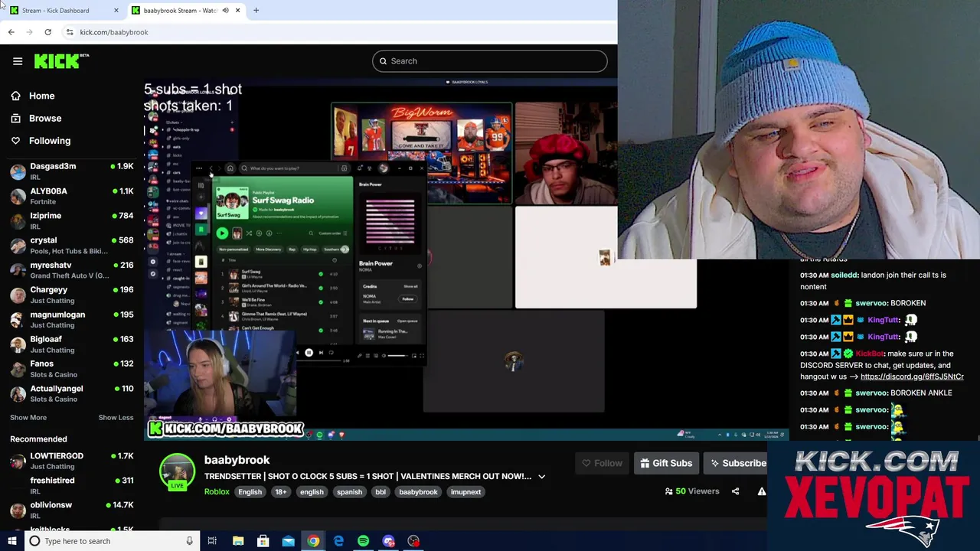This screenshot has height=551, width=980.
Task: Expand sidebar list with Show More
Action: coord(28,418)
